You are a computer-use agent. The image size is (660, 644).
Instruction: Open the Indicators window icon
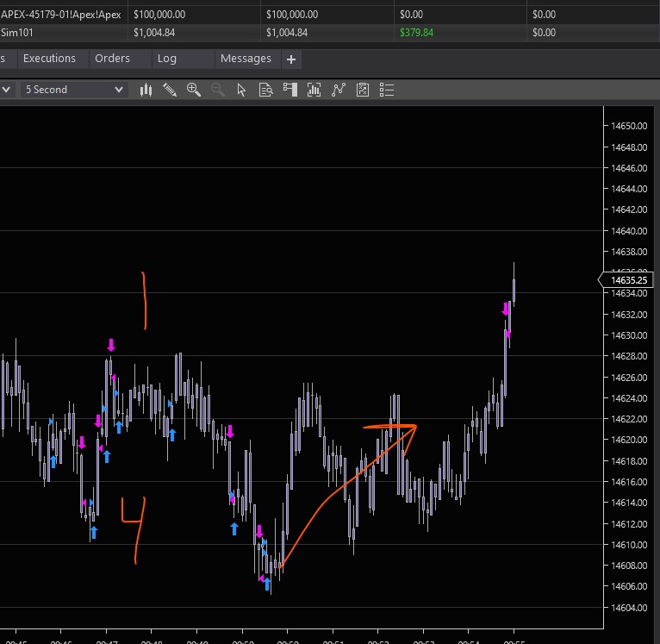(339, 90)
